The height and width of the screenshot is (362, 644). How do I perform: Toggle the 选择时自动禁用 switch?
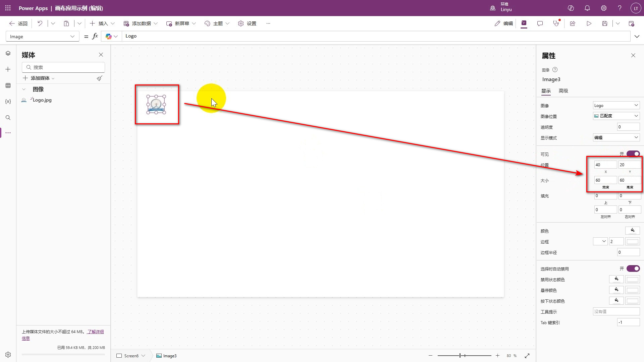coord(633,268)
